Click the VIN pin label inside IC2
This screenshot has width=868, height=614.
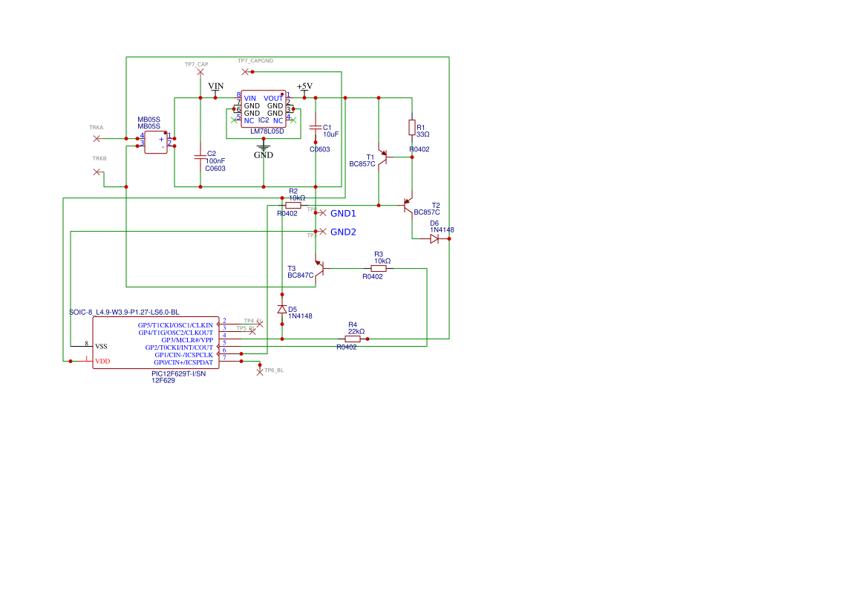(250, 99)
